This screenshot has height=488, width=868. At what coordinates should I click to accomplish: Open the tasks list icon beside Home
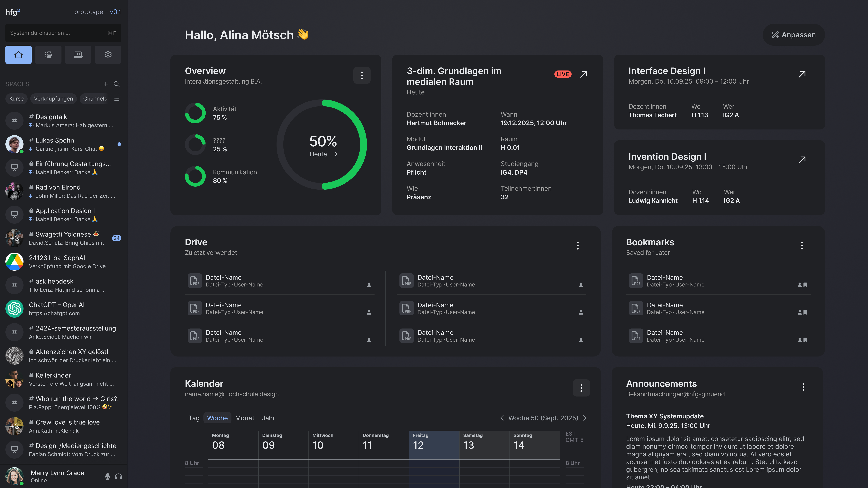click(x=48, y=54)
